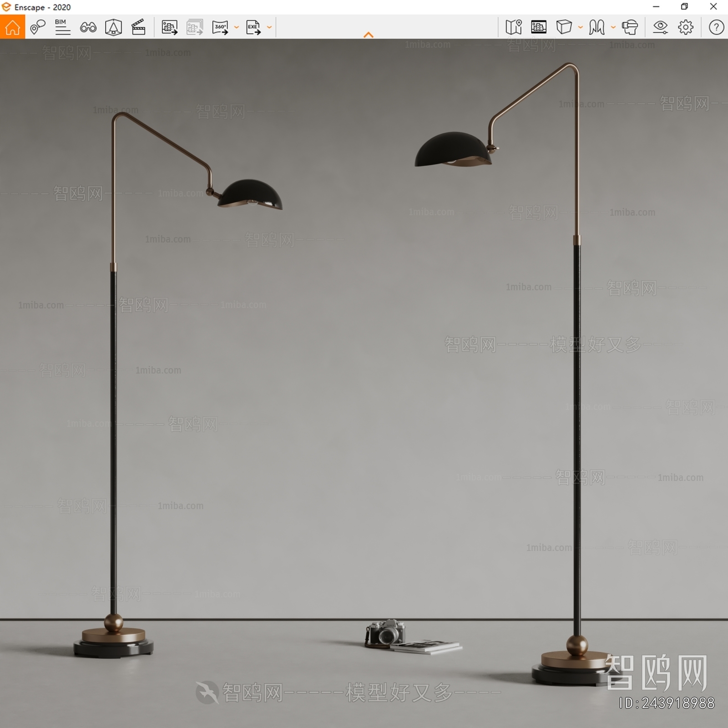Open Visual Settings eye icon
This screenshot has width=728, height=728.
tap(660, 27)
